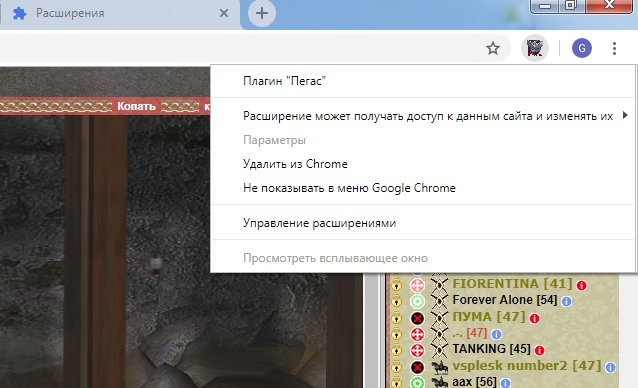The image size is (638, 388).
Task: Click the lock icon beside ПУМА
Action: coord(396,318)
